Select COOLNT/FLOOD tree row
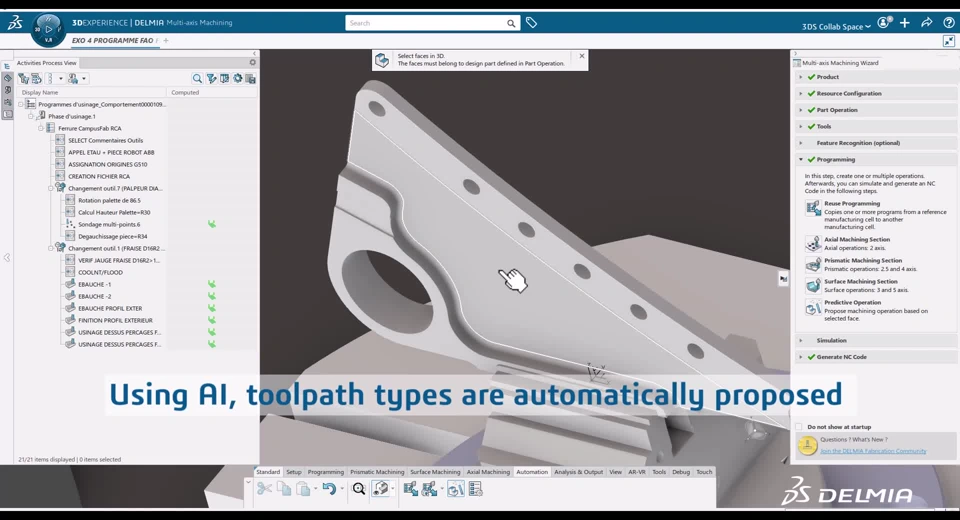The width and height of the screenshot is (960, 520). (x=100, y=273)
